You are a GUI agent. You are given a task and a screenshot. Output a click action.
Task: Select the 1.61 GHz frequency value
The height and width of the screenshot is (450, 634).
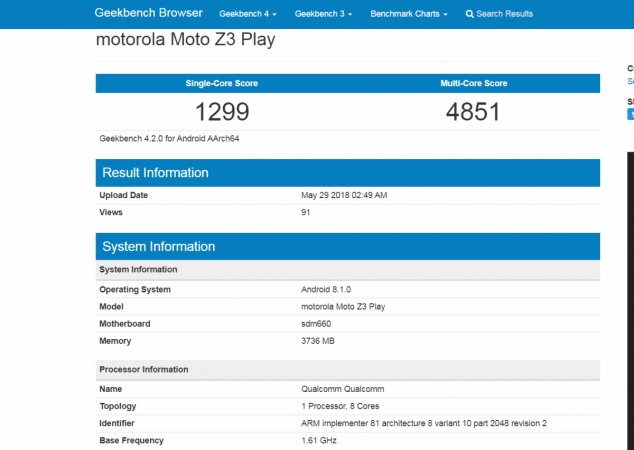(x=319, y=440)
